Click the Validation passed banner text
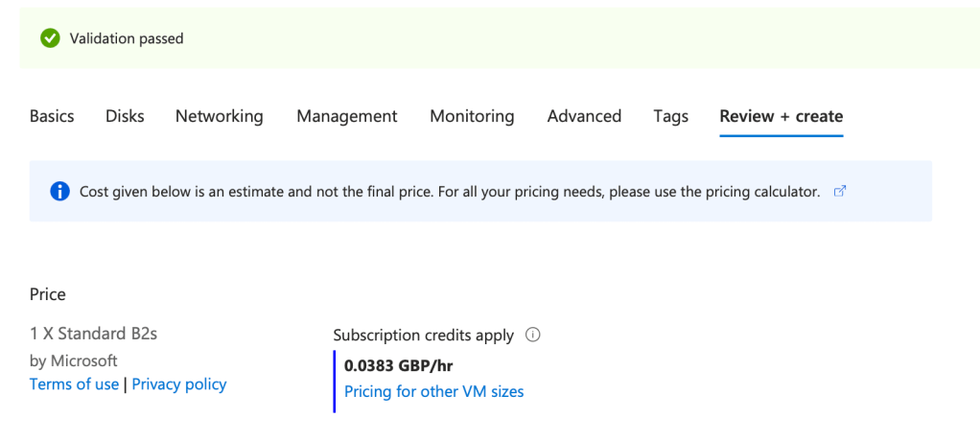This screenshot has height=441, width=980. tap(127, 38)
